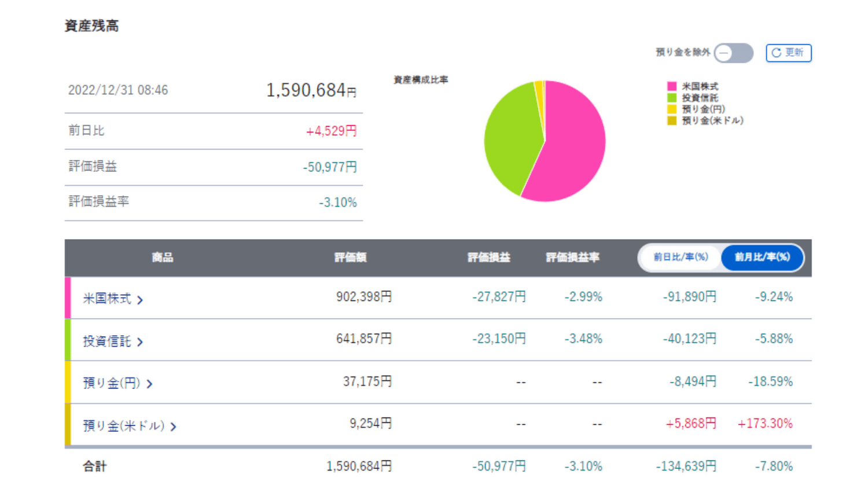Click the total balance 1,590,684円 at top
Image resolution: width=868 pixels, height=488 pixels.
[311, 90]
